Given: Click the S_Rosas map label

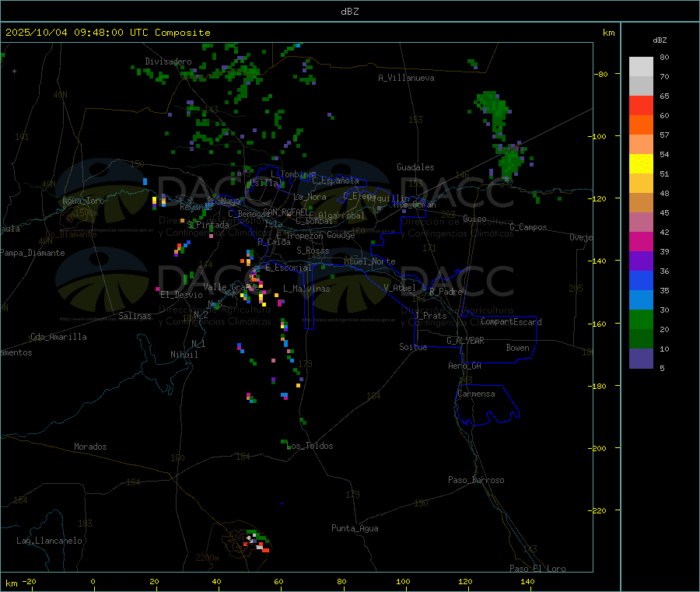Looking at the screenshot, I should [313, 250].
